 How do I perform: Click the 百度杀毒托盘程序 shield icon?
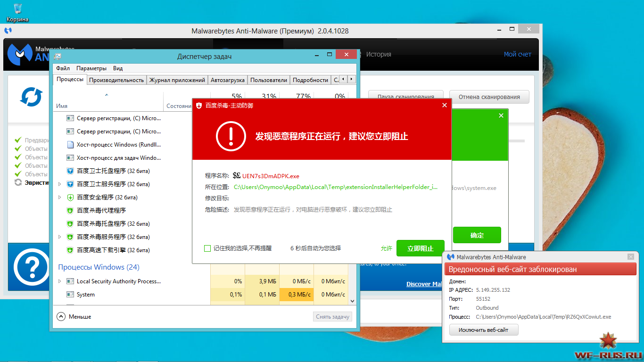coord(70,224)
